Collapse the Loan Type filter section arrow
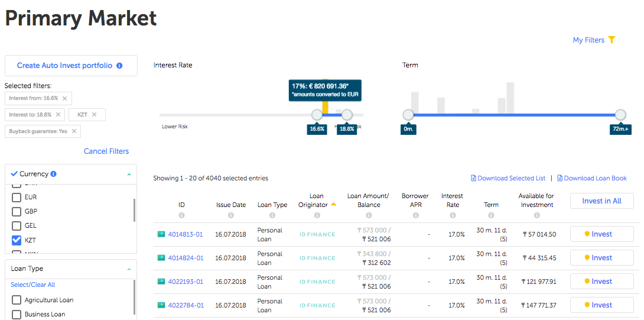Image resolution: width=644 pixels, height=320 pixels. [129, 269]
